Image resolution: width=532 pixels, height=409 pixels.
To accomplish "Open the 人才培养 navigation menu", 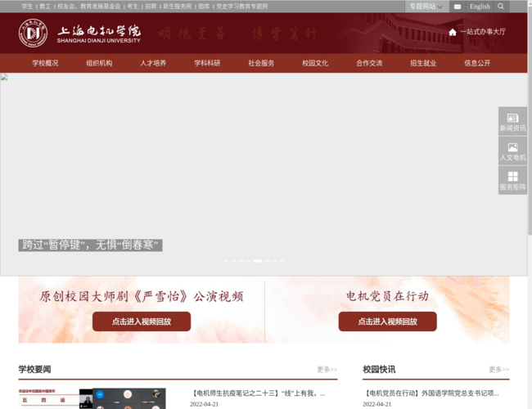I will [x=153, y=63].
